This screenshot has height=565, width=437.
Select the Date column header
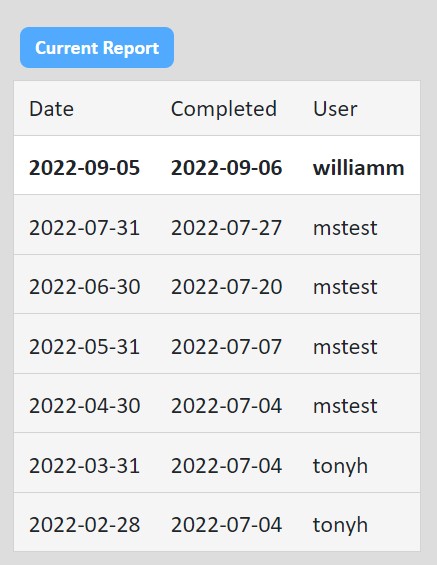click(52, 109)
